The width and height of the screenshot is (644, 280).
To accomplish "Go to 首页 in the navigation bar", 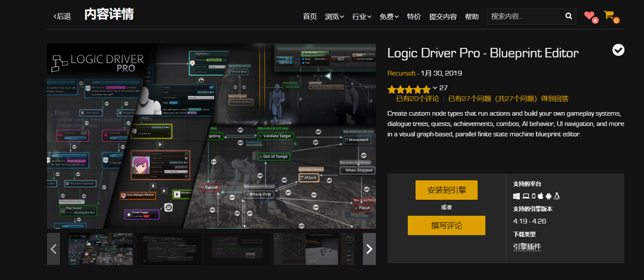I will 309,16.
